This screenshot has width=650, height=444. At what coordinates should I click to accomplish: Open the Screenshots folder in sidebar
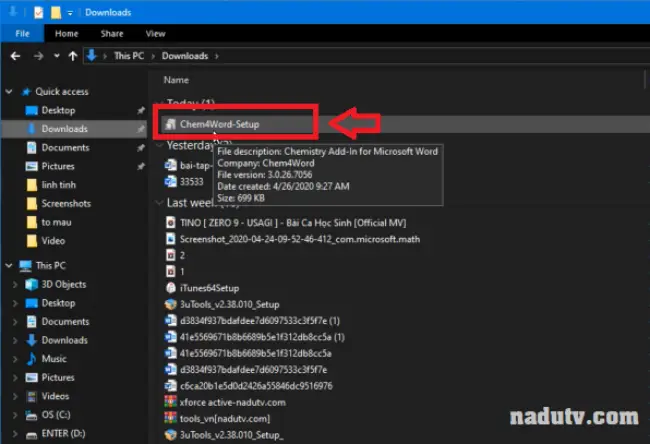66,204
